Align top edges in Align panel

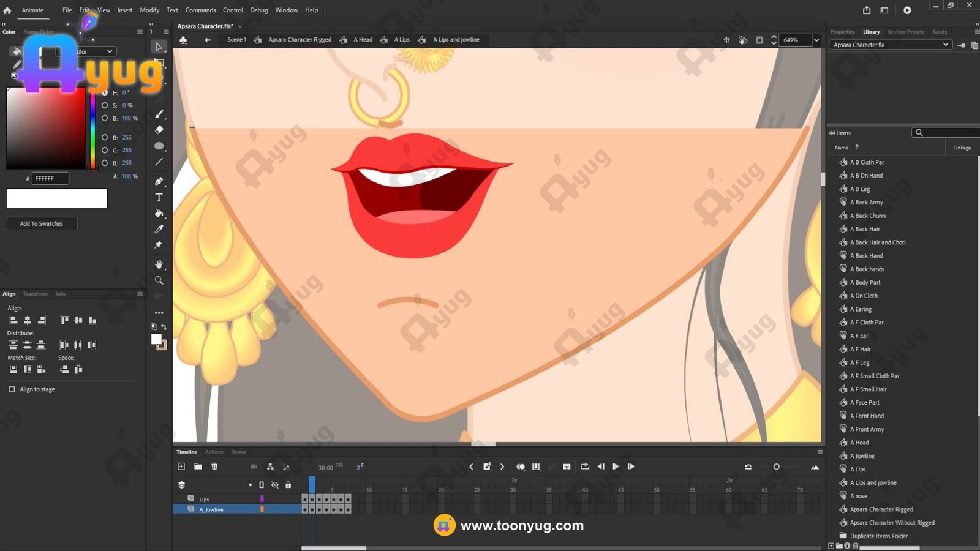(64, 320)
